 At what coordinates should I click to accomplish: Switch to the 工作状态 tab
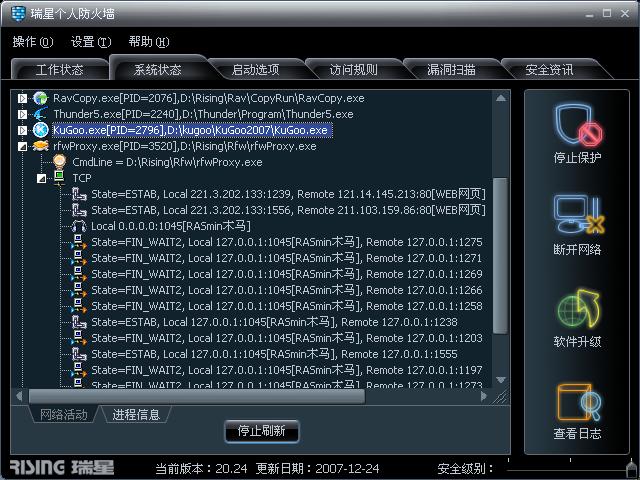pos(60,70)
